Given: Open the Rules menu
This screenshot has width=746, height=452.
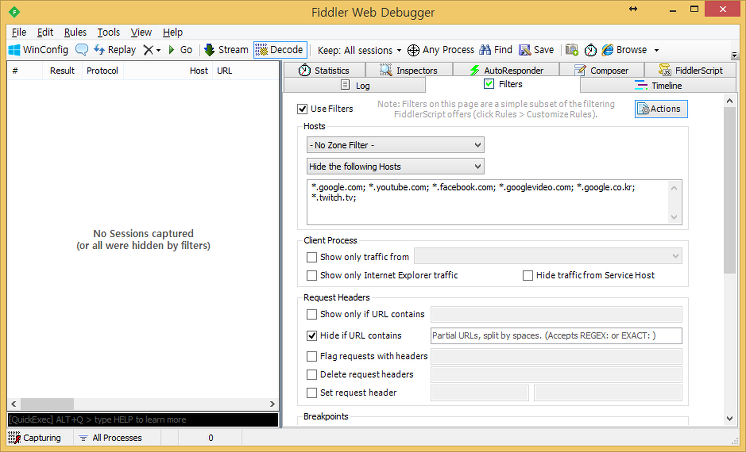Looking at the screenshot, I should pyautogui.click(x=75, y=32).
